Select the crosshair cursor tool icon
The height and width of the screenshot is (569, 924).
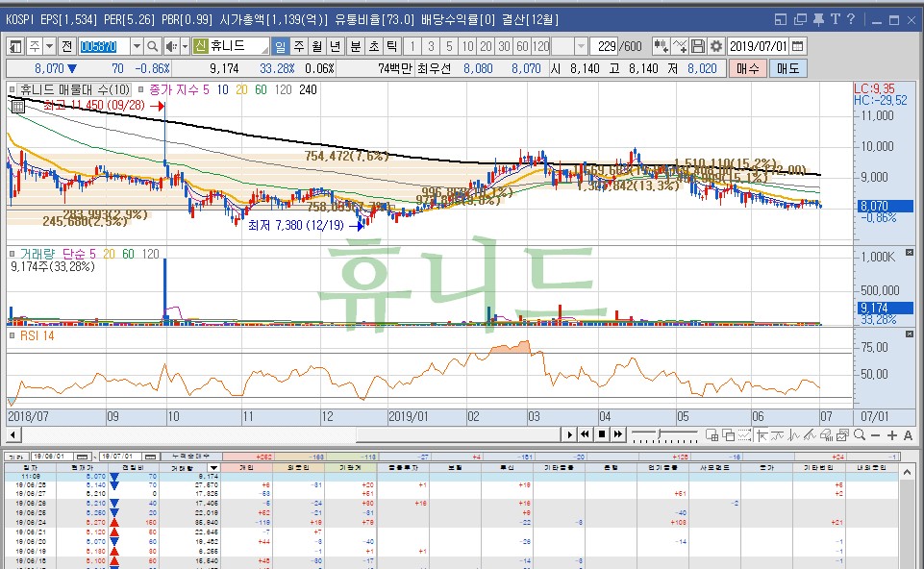[762, 435]
